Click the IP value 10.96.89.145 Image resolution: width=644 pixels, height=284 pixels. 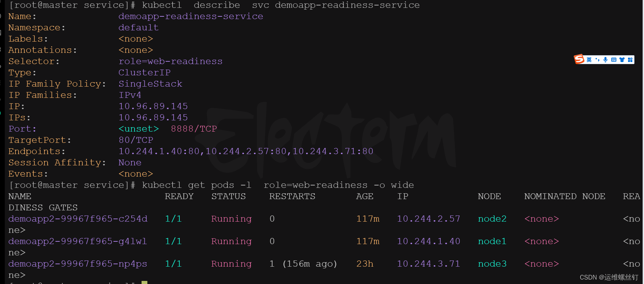(x=153, y=106)
